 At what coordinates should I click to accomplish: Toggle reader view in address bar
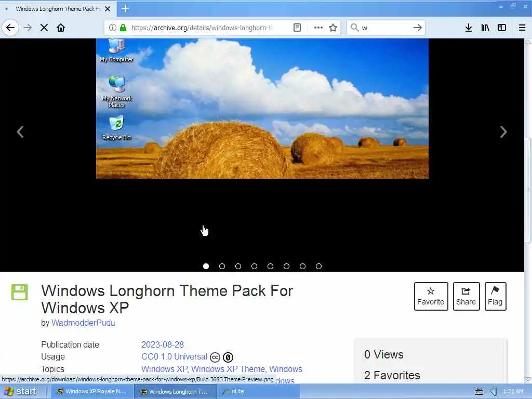click(297, 28)
